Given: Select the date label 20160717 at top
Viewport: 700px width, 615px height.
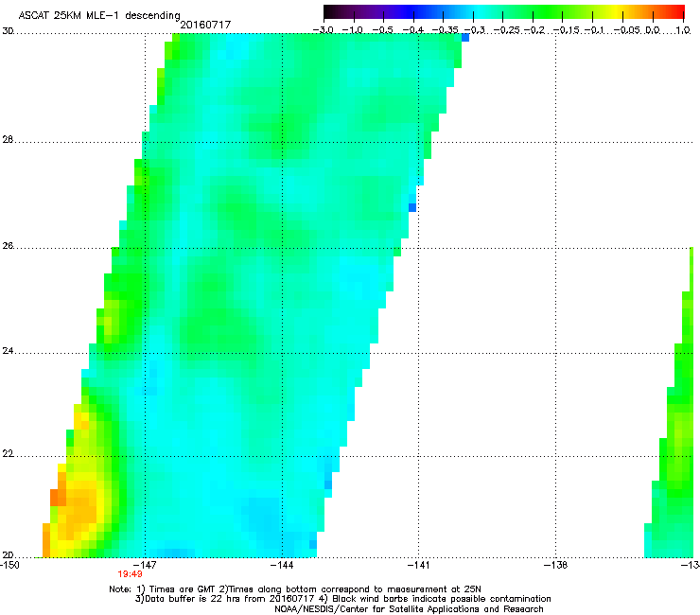Looking at the screenshot, I should [205, 25].
